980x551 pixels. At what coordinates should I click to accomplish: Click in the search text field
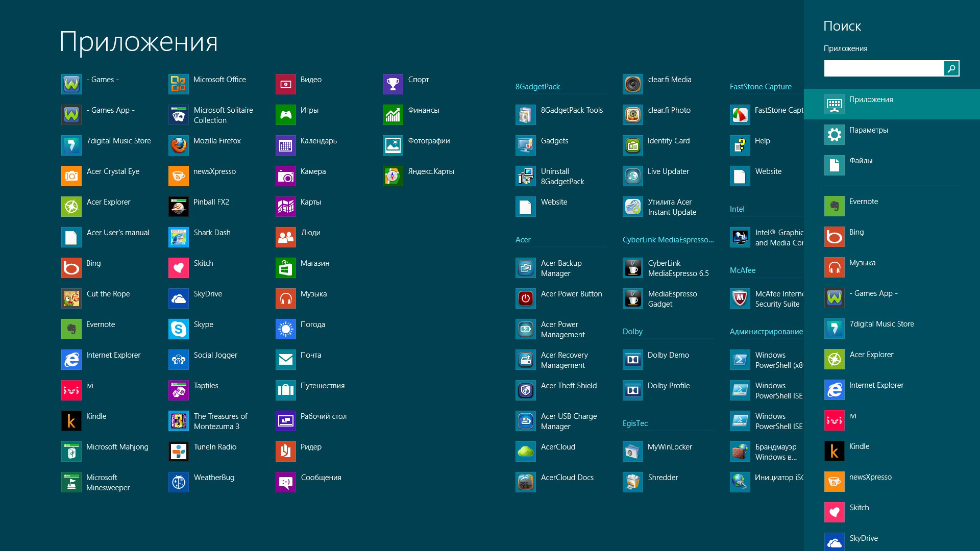[x=884, y=68]
